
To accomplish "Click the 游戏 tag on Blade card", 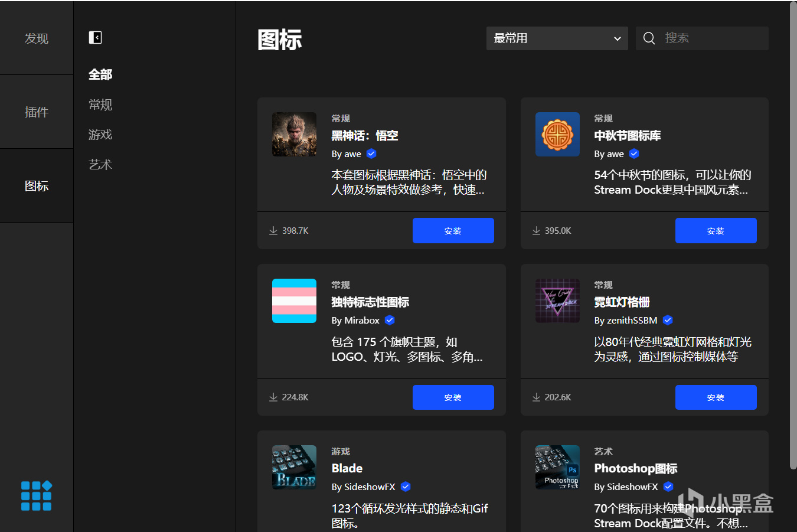I will tap(341, 452).
